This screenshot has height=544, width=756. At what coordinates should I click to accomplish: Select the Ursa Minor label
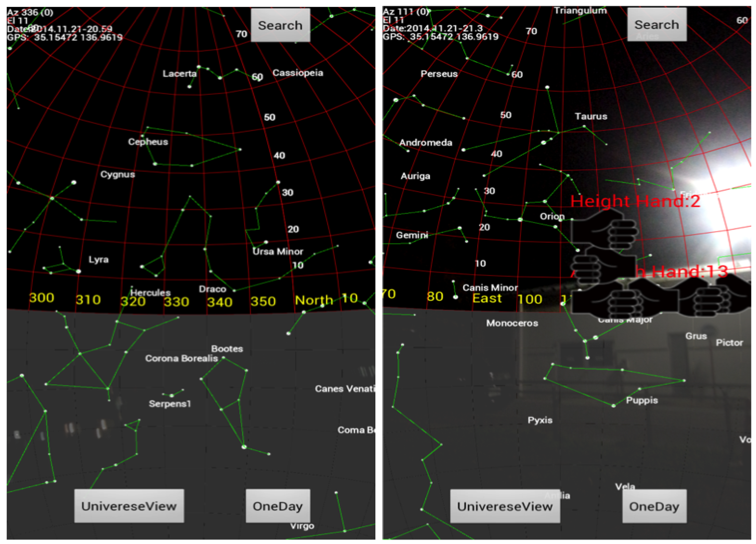[x=278, y=251]
